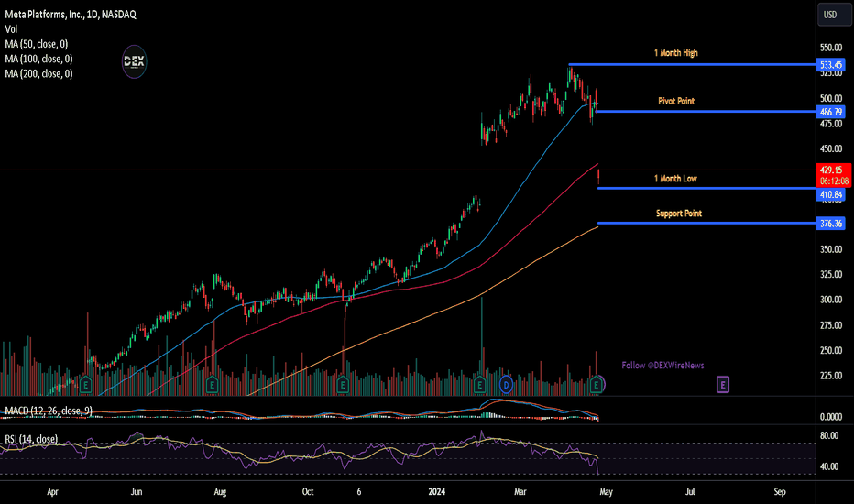Click the Support Point annotation
Image resolution: width=854 pixels, height=504 pixels.
(x=679, y=213)
